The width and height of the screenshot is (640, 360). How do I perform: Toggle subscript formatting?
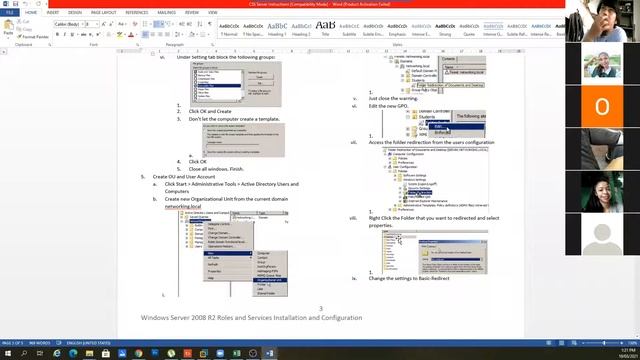tap(91, 35)
